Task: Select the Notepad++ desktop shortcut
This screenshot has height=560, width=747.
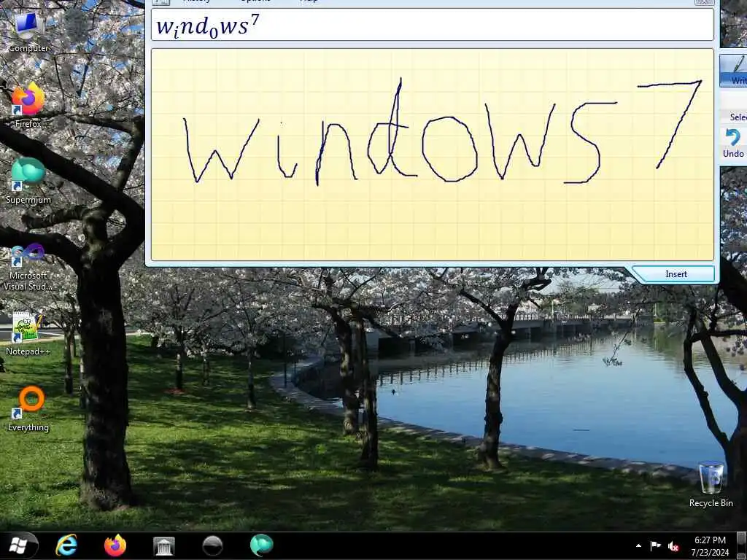Action: (x=28, y=333)
